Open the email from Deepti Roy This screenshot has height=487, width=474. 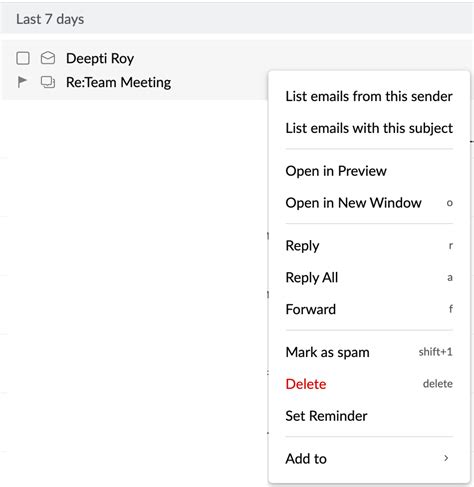[x=100, y=58]
